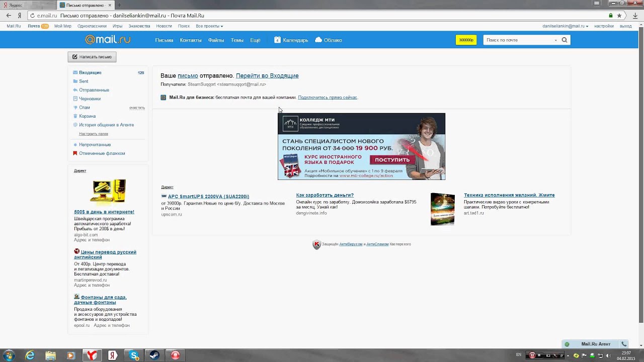Click 'Перейти во Входящие' link
644x362 pixels.
267,75
